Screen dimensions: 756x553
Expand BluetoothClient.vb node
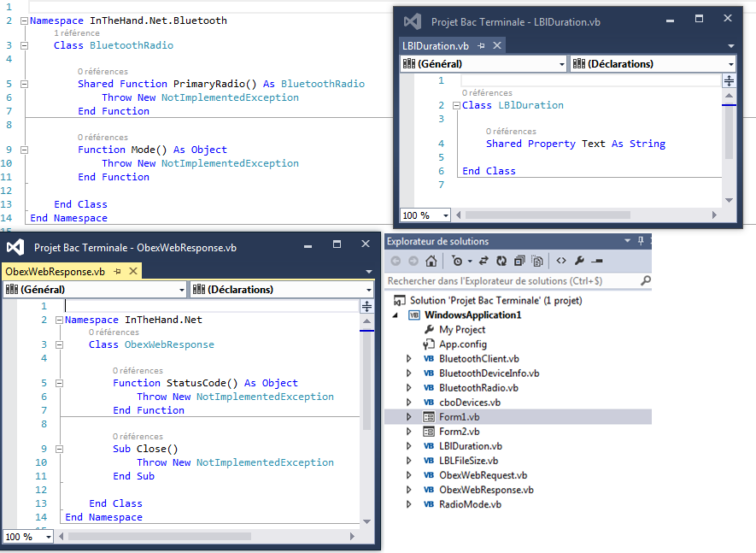pyautogui.click(x=409, y=358)
